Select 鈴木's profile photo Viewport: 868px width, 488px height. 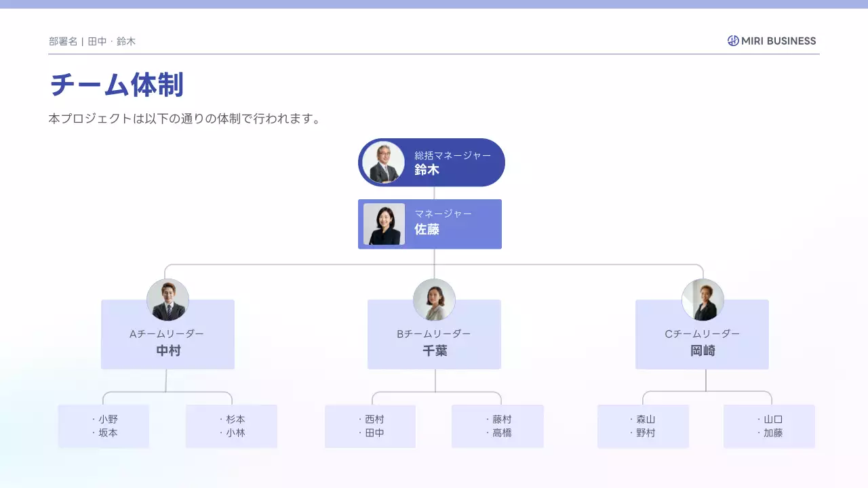pyautogui.click(x=383, y=163)
